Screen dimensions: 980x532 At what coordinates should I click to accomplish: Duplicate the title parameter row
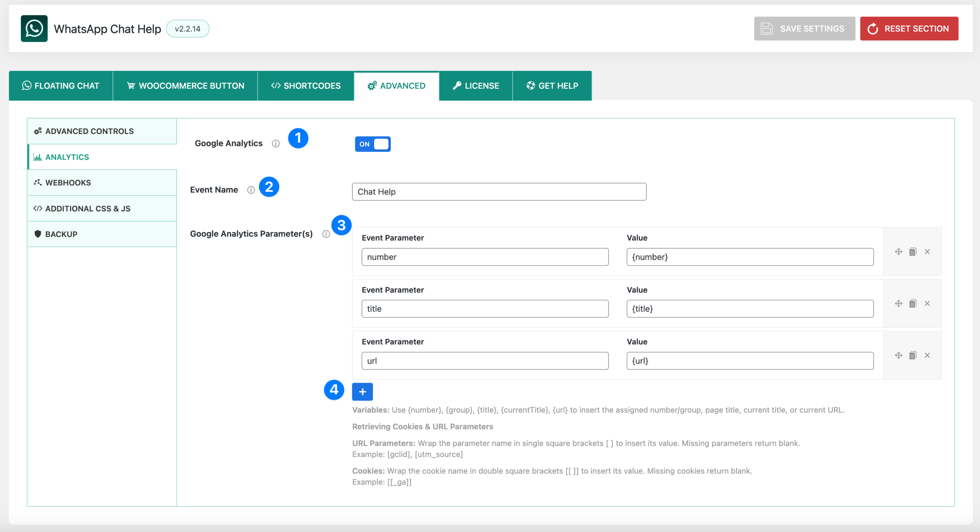[x=913, y=304]
